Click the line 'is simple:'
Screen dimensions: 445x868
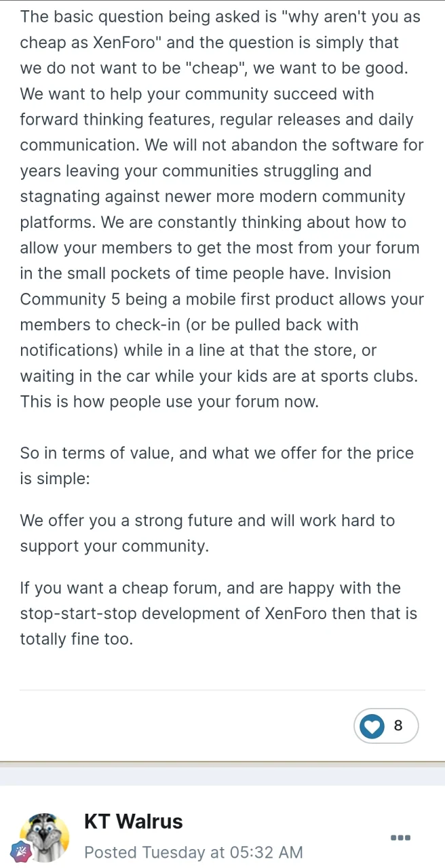tap(55, 479)
